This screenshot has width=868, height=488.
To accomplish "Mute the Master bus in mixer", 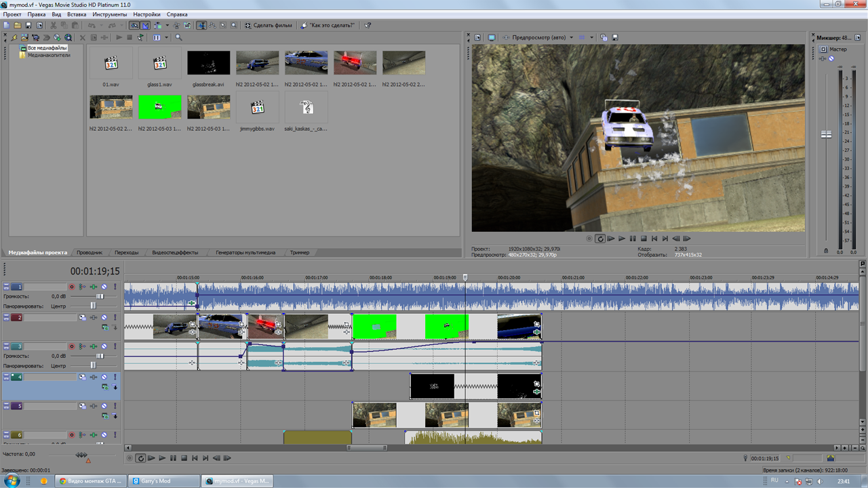I will 831,58.
